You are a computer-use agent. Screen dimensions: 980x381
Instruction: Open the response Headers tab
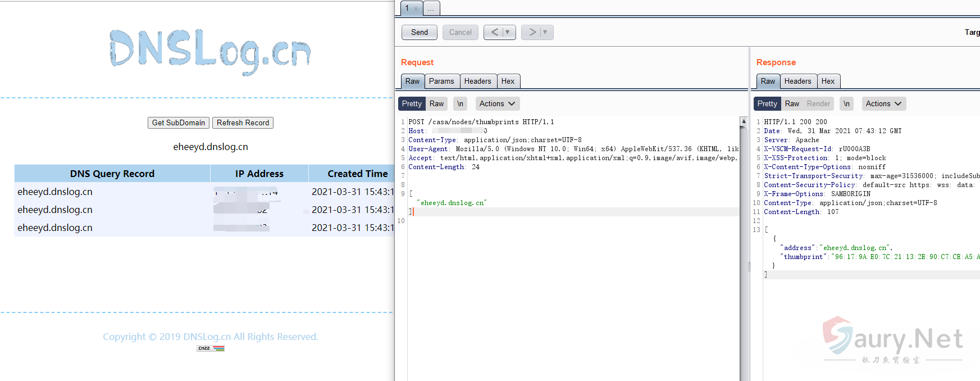797,81
